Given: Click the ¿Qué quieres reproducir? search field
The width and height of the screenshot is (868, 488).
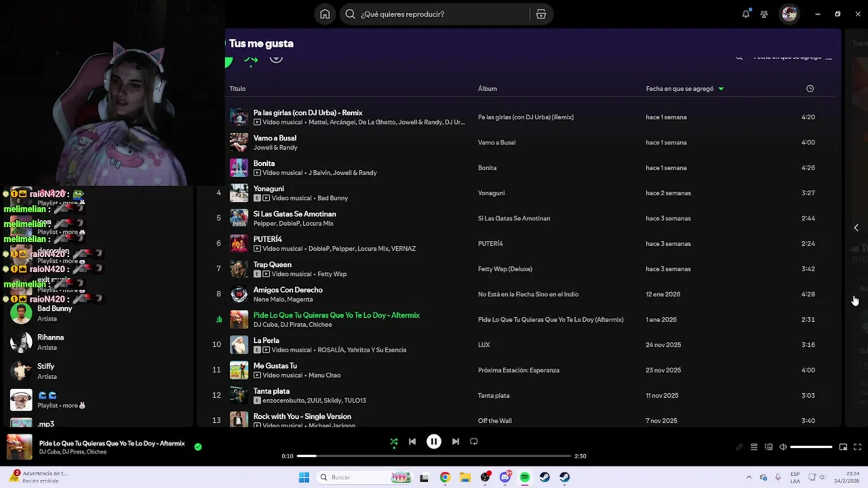Looking at the screenshot, I should pos(441,14).
